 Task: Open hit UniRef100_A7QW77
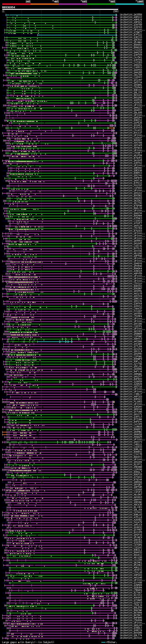(x=131, y=32)
